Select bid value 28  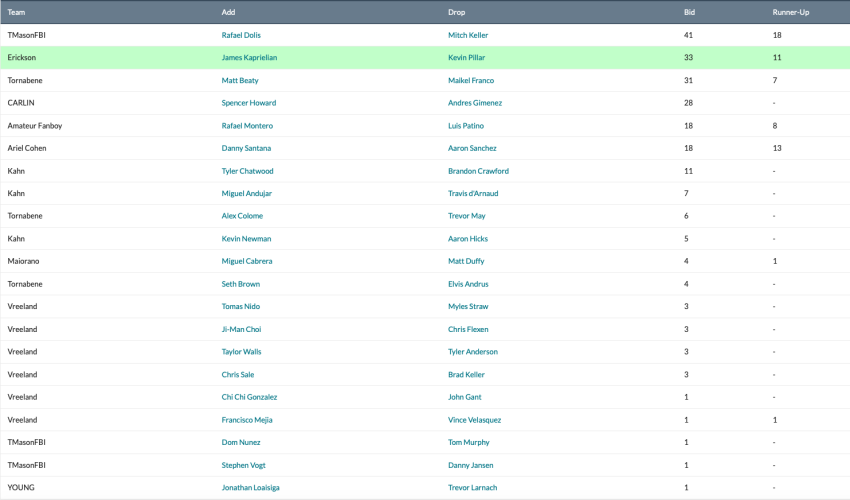tap(688, 103)
